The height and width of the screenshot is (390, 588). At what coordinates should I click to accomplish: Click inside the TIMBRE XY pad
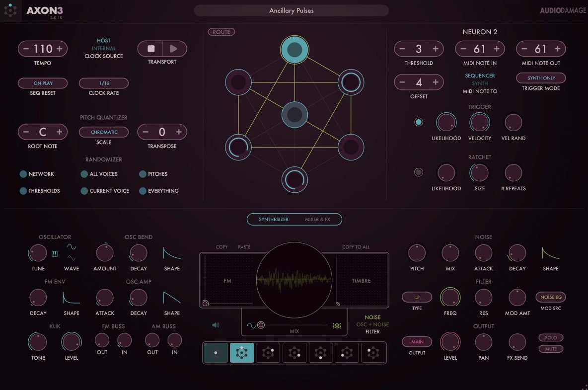[x=362, y=281]
